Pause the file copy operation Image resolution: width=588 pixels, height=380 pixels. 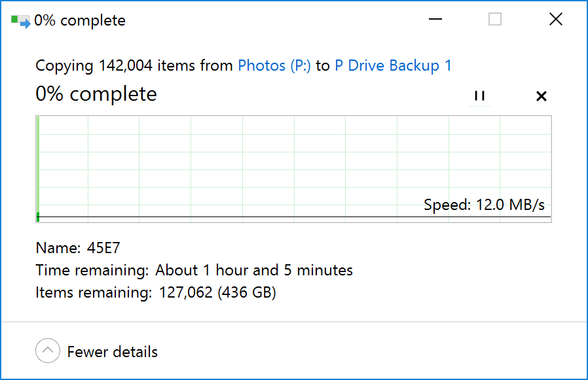point(479,96)
